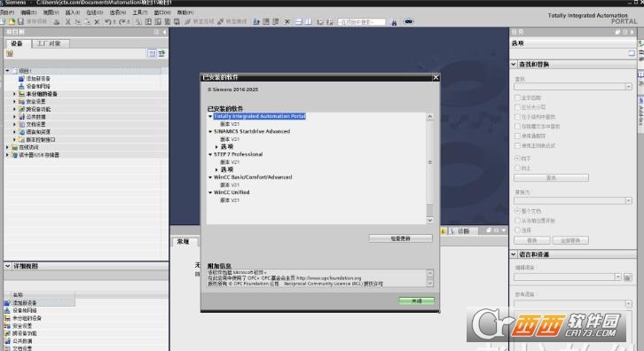The image size is (644, 351).
Task: Click the go offline toolbar button
Action: coord(232,21)
